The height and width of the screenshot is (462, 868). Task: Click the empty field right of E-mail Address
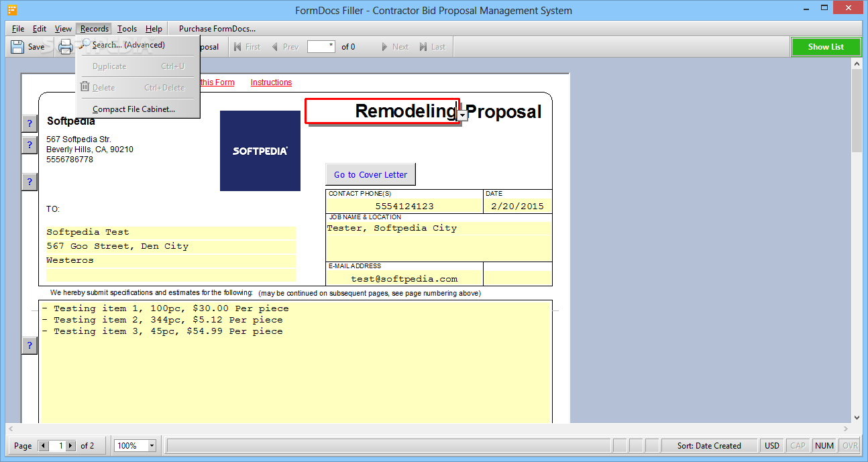pos(517,278)
